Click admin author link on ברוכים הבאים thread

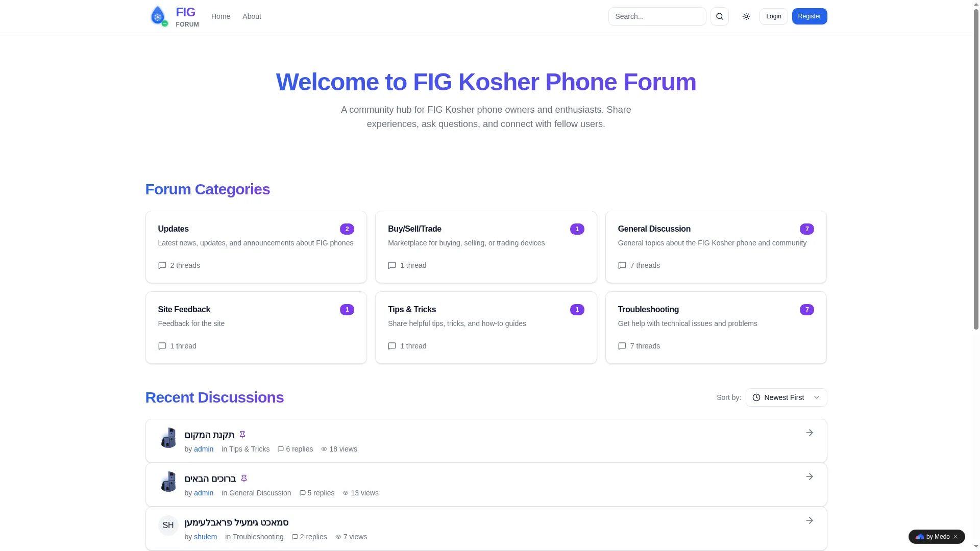[x=204, y=493]
